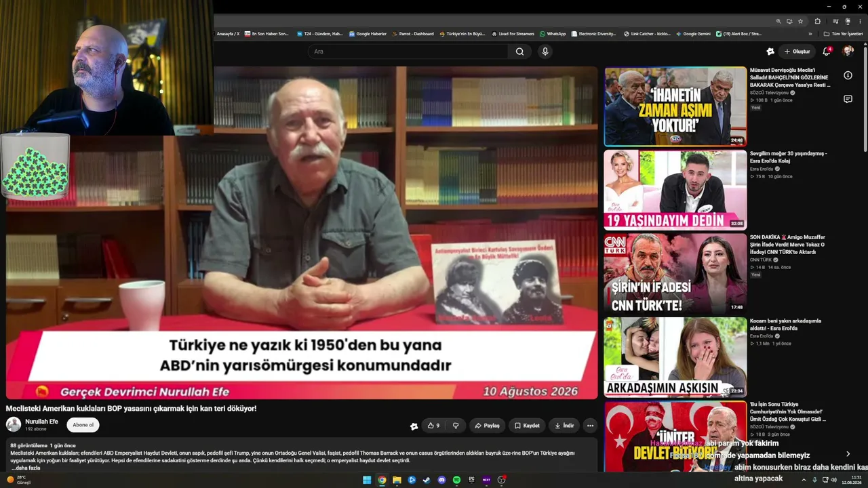Open the volume control in system tray
This screenshot has height=488, width=868.
click(x=833, y=480)
